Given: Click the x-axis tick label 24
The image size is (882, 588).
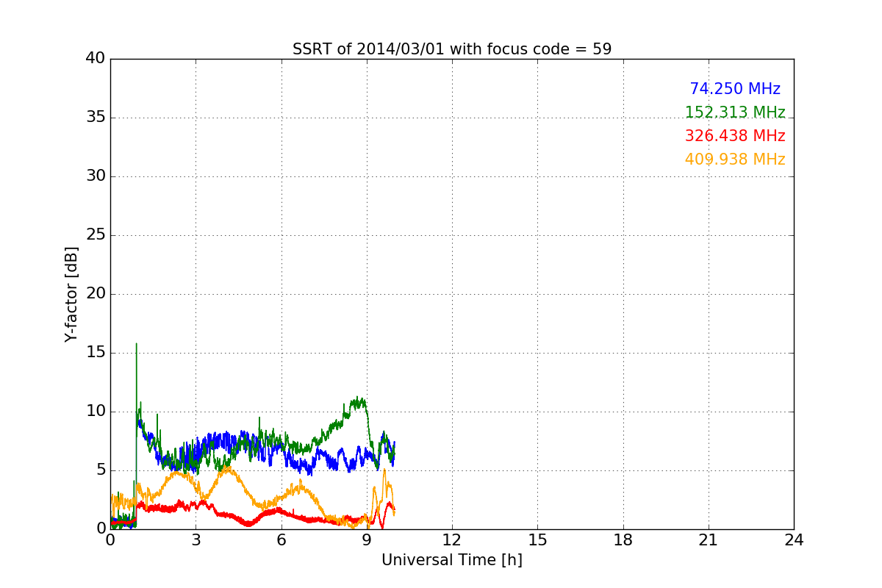Looking at the screenshot, I should [x=794, y=540].
